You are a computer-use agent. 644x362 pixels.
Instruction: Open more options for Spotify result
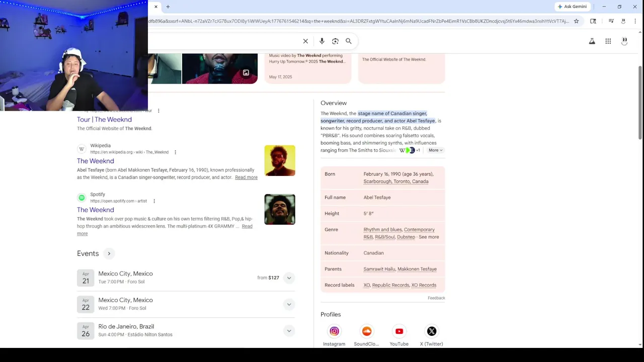pos(154,201)
